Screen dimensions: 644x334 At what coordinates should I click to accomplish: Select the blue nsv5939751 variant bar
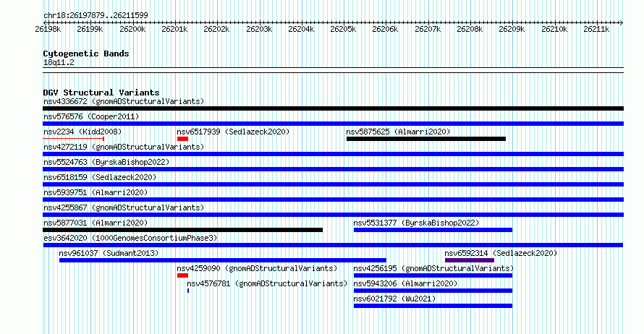(333, 200)
